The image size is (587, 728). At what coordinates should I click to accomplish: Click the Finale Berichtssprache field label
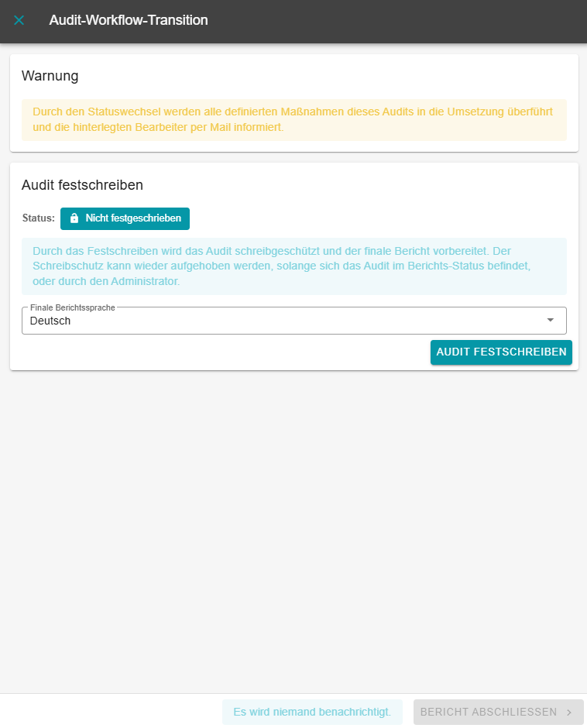[73, 307]
